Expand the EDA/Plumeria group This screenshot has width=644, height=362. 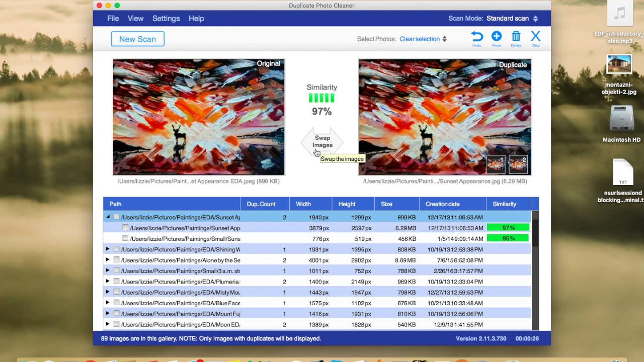(x=107, y=281)
